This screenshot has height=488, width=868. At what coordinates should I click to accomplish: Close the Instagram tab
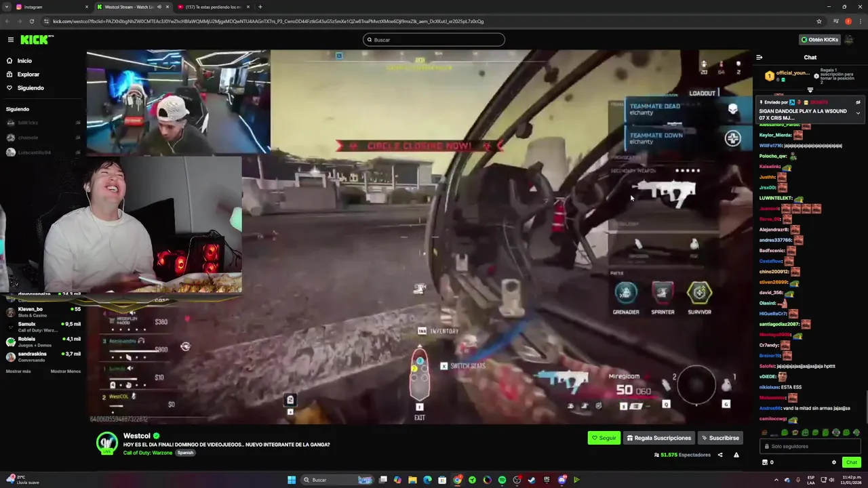[x=87, y=7]
